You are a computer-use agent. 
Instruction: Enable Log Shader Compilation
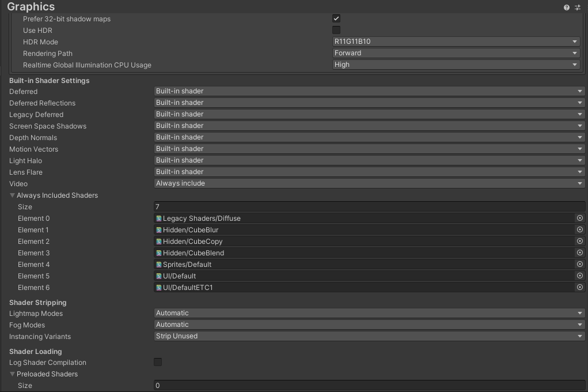tap(158, 362)
